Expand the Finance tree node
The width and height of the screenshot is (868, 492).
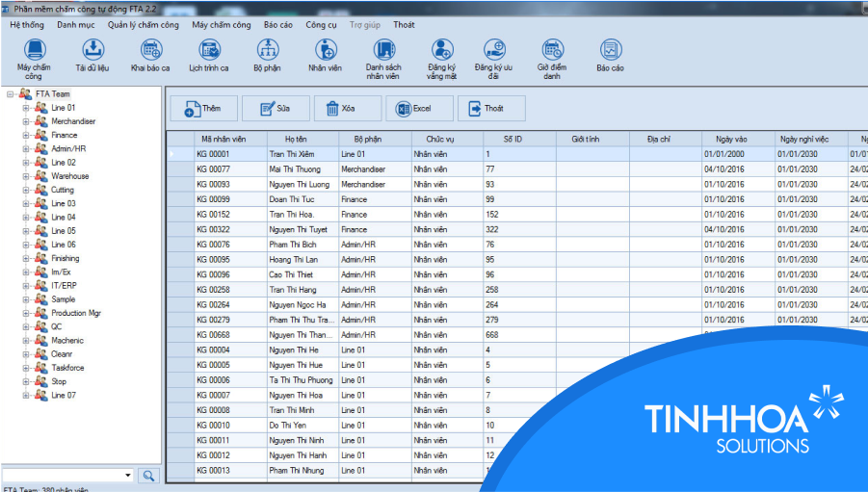coord(26,135)
